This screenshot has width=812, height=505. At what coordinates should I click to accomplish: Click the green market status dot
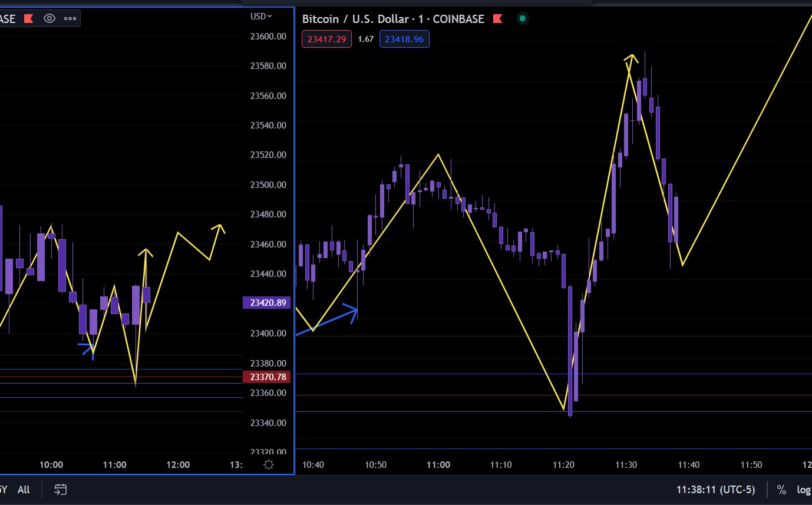click(522, 18)
